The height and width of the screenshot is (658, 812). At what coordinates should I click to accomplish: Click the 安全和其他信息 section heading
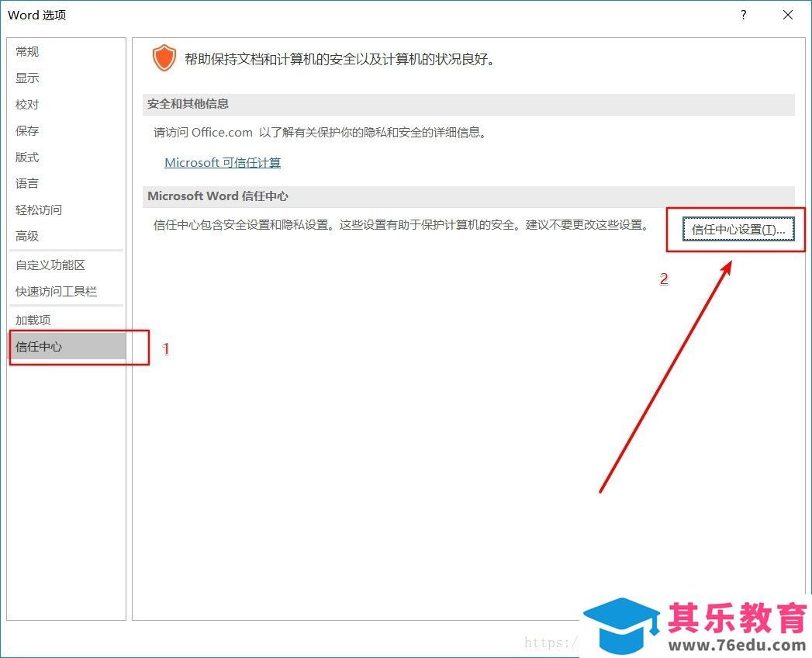tap(188, 104)
